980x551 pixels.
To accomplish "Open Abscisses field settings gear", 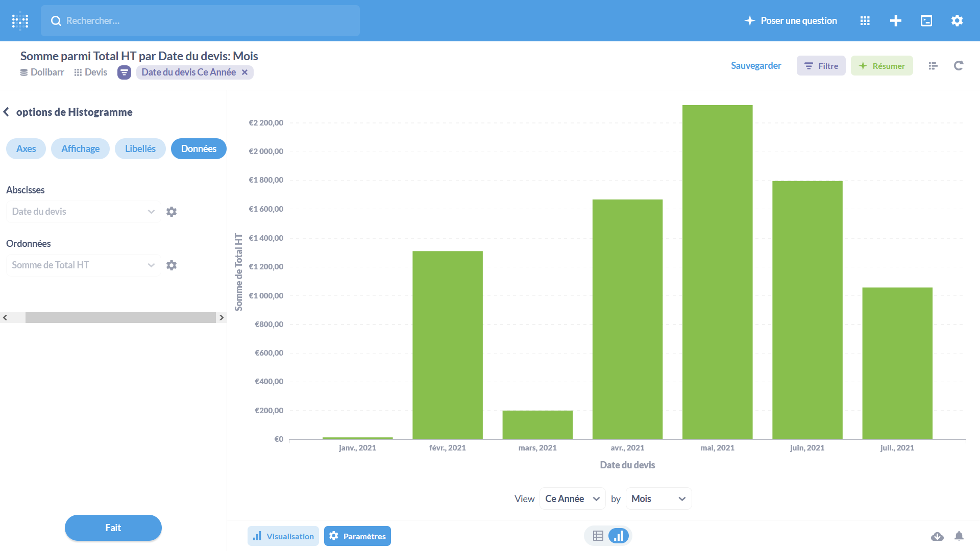I will (171, 212).
